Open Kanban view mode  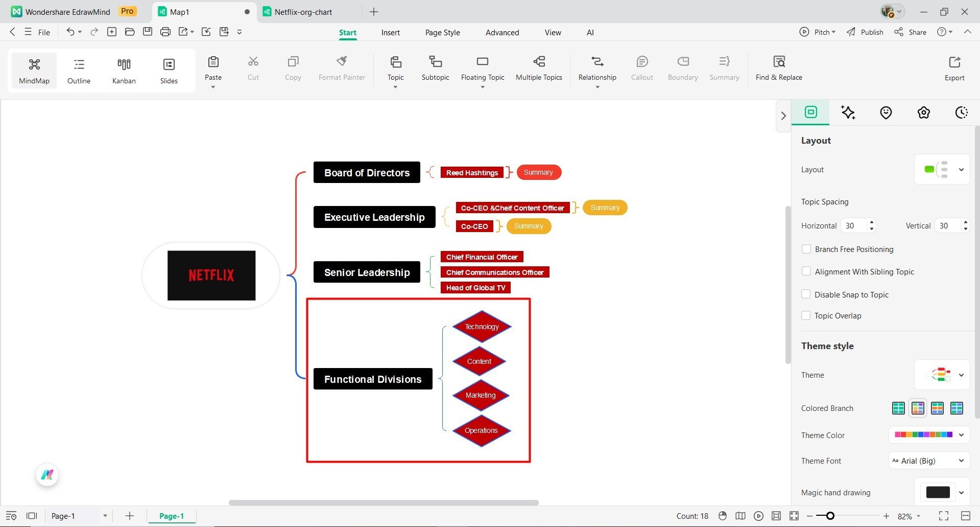124,71
